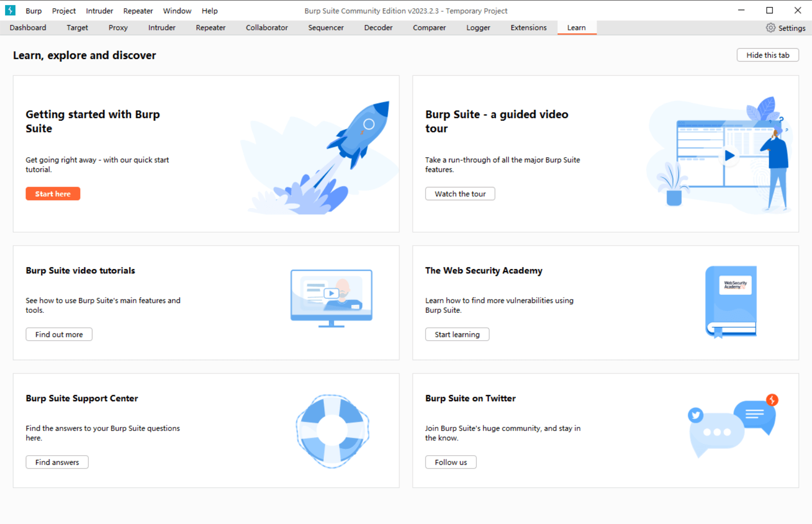Open the Help menu
The width and height of the screenshot is (812, 524).
pos(210,11)
